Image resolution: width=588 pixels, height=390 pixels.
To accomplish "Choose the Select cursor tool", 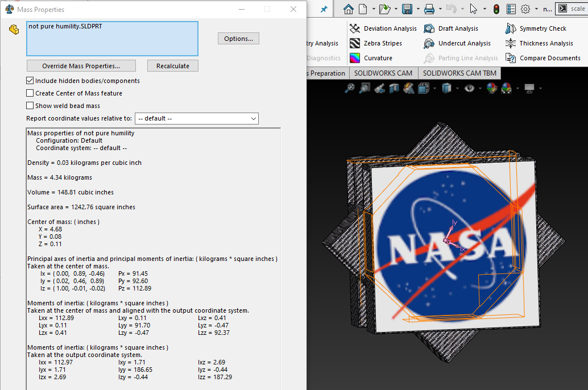I will [473, 9].
